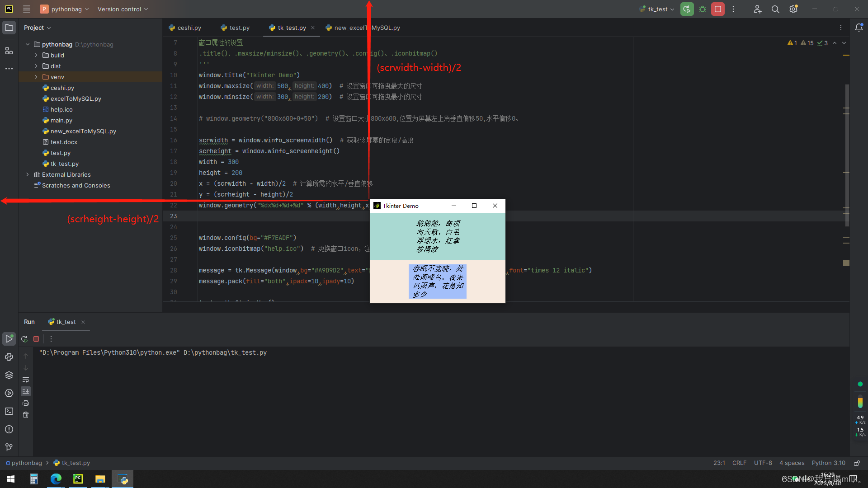Start debugging using the bug icon
868x488 pixels.
[x=703, y=9]
